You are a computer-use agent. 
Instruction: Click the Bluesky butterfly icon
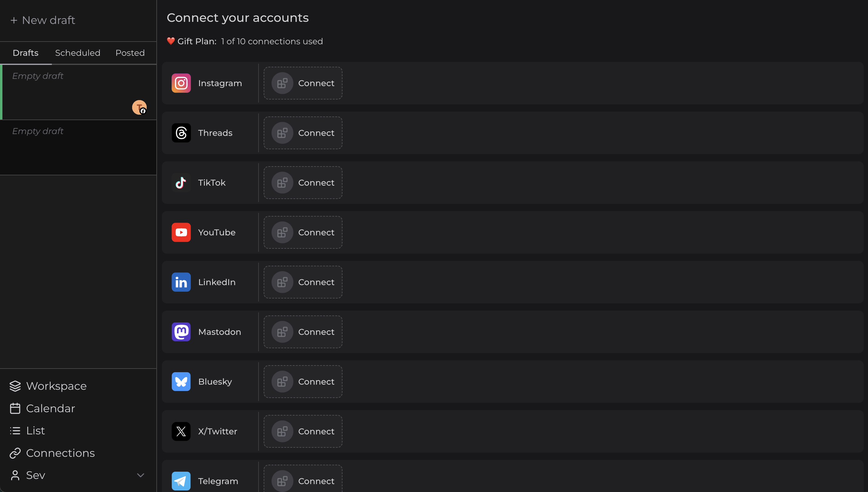pyautogui.click(x=181, y=382)
